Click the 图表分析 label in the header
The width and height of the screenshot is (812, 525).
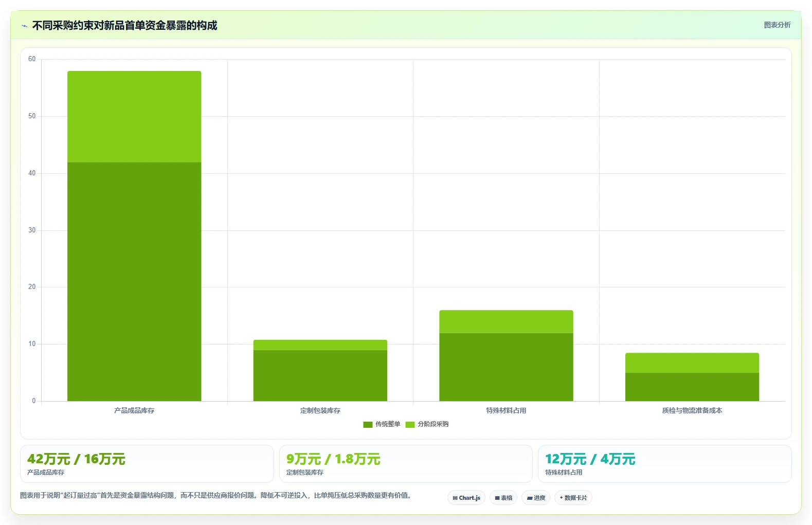[x=777, y=25]
